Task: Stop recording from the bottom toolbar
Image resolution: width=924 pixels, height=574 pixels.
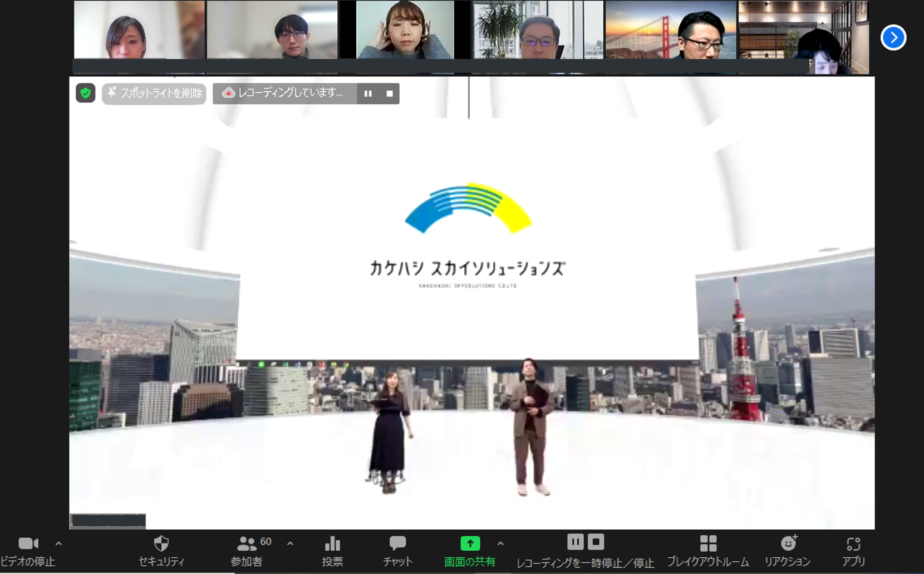Action: (596, 542)
